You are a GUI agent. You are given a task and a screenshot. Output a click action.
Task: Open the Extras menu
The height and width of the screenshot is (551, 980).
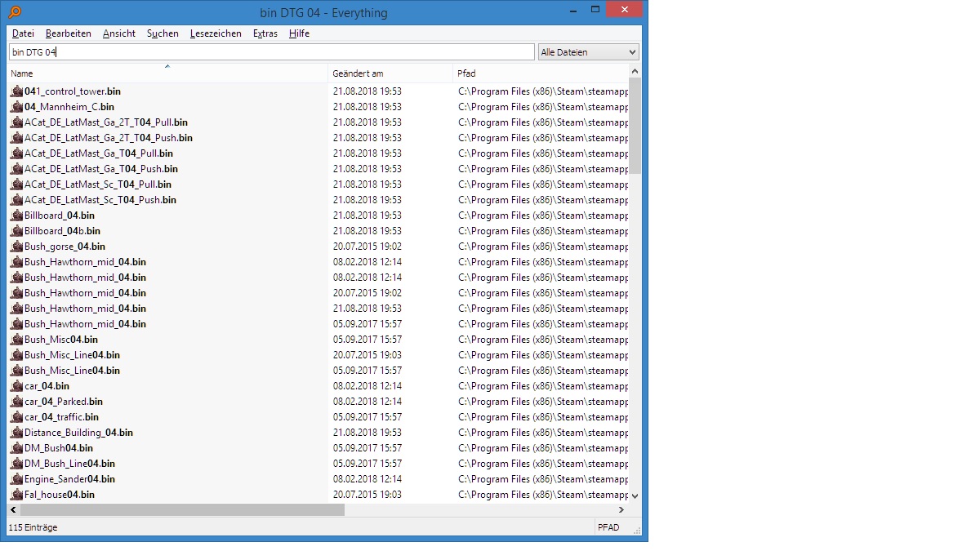[265, 33]
